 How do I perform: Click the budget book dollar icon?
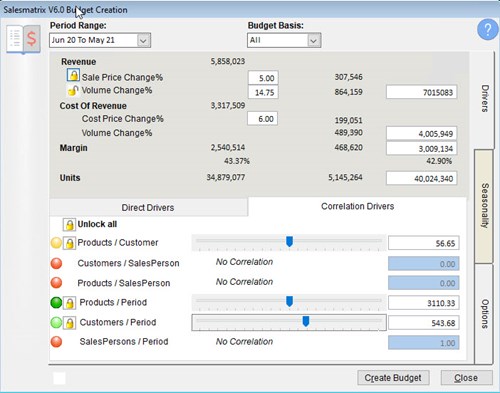(23, 39)
